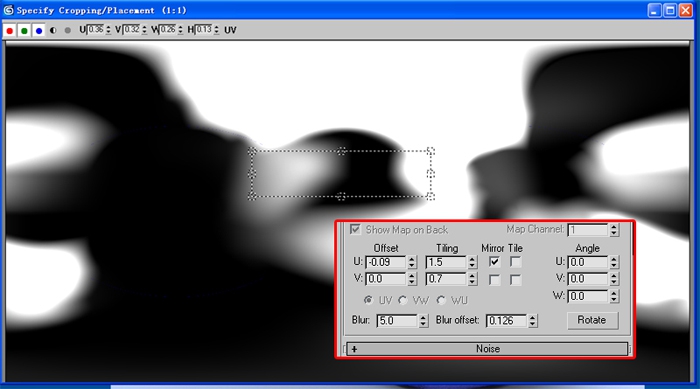Select the VW radio button

tap(403, 300)
